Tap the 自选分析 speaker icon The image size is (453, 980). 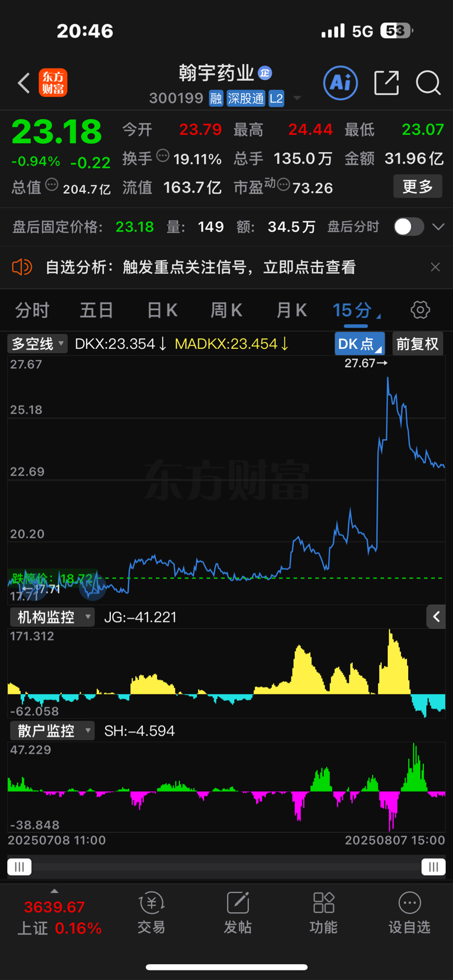pyautogui.click(x=22, y=268)
